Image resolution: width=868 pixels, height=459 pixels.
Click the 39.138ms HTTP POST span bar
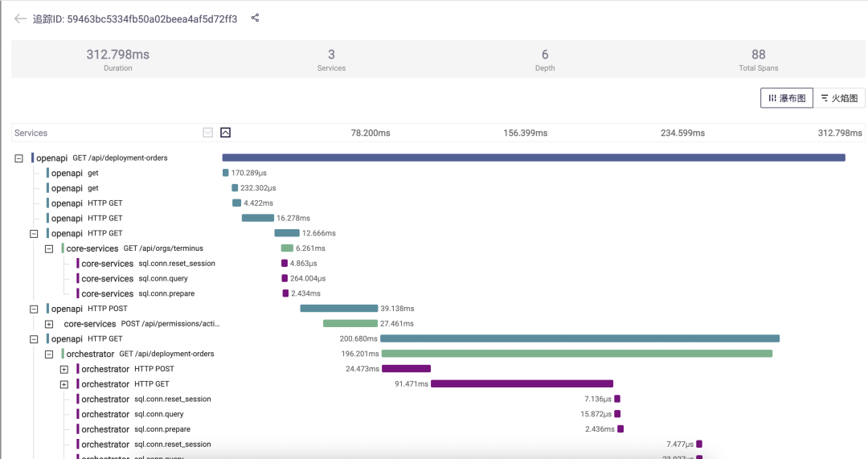point(338,309)
